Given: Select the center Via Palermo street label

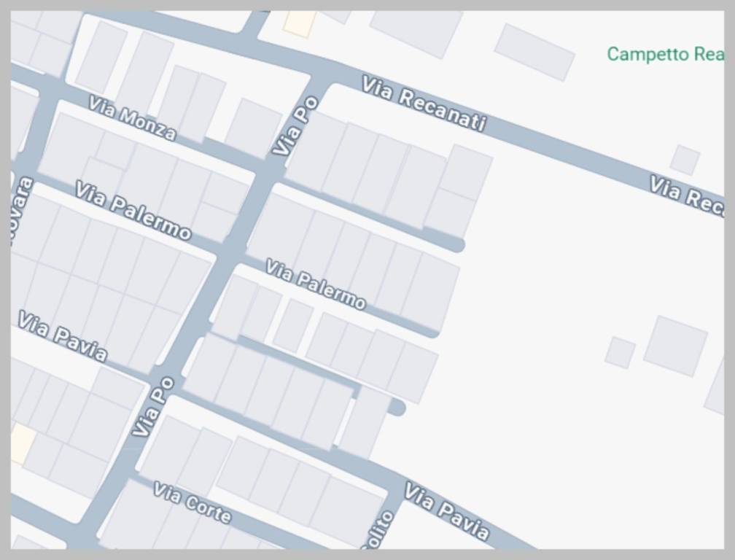Looking at the screenshot, I should (x=315, y=284).
